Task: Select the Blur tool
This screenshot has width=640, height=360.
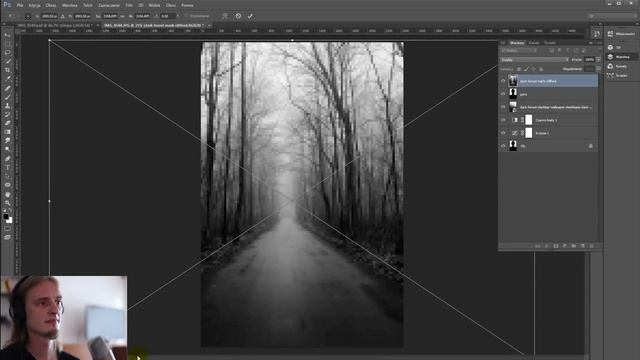Action: click(x=7, y=140)
